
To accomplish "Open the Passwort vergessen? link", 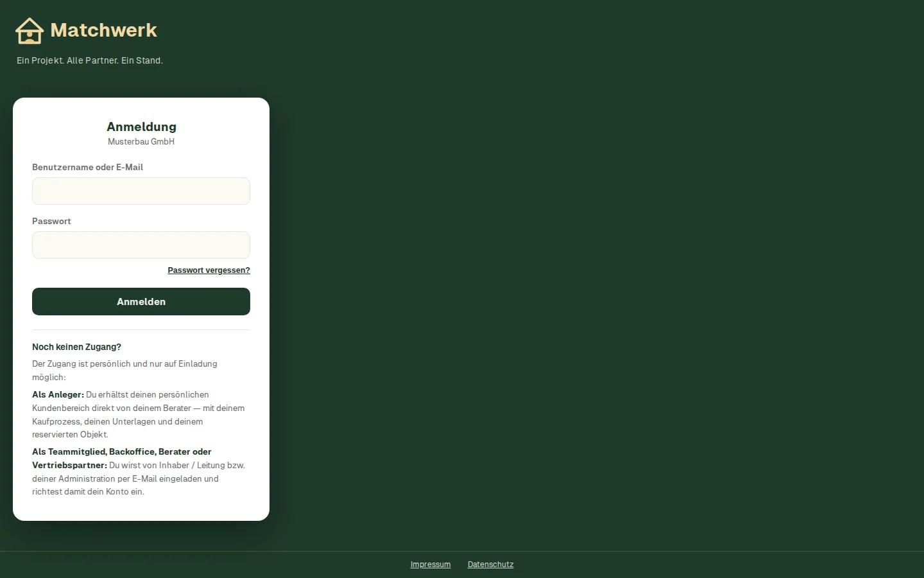I will coord(209,270).
